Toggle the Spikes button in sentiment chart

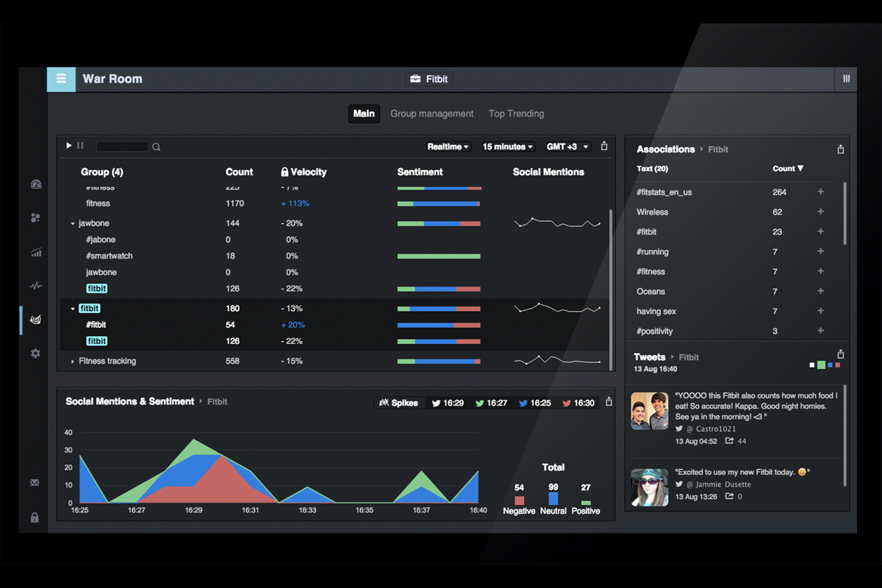click(x=398, y=403)
